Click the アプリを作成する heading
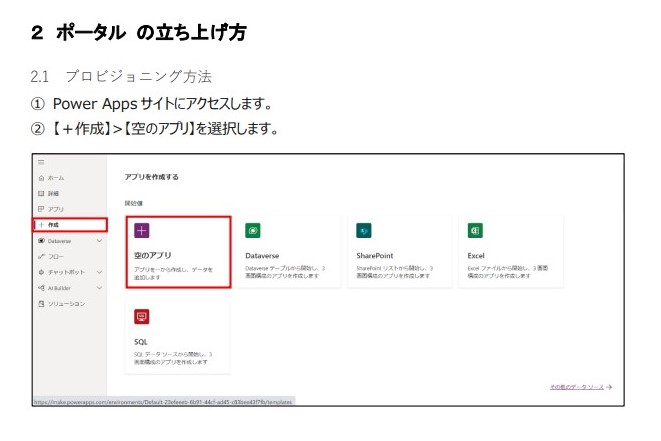 pos(151,177)
